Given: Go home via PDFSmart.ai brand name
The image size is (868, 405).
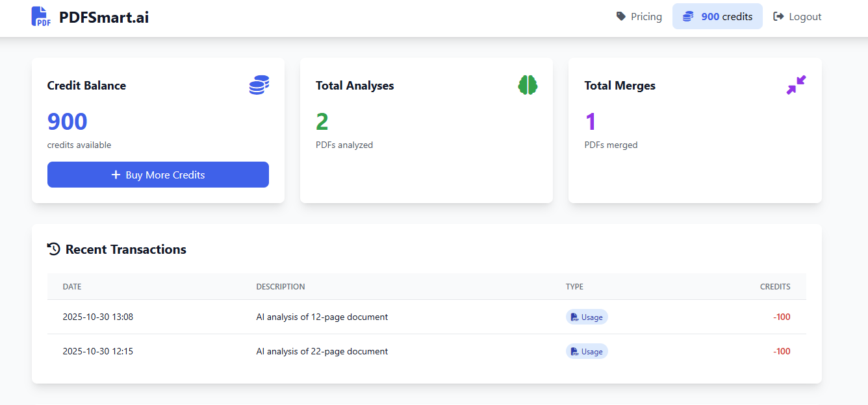Looking at the screenshot, I should pos(104,17).
